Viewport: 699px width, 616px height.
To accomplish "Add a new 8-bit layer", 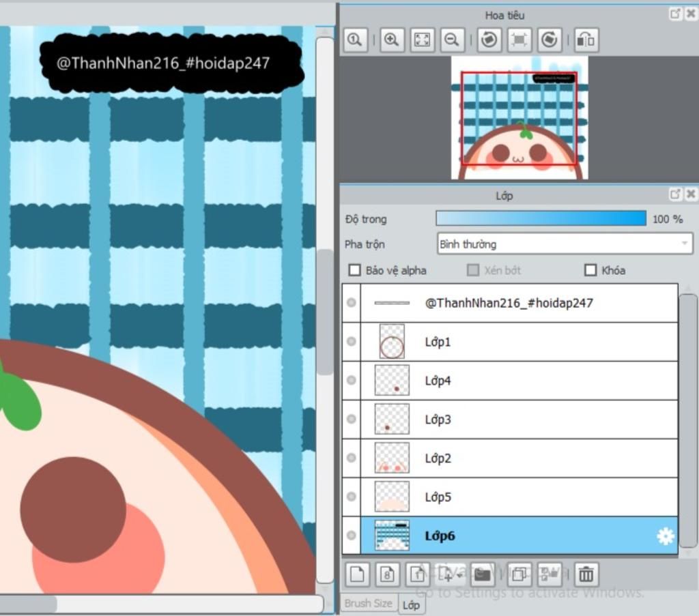I will click(387, 574).
